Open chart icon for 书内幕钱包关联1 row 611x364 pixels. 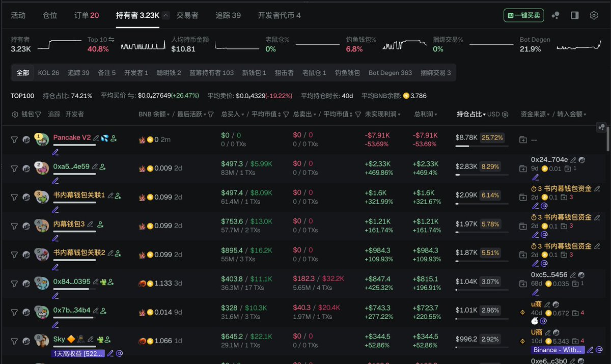[x=25, y=197]
